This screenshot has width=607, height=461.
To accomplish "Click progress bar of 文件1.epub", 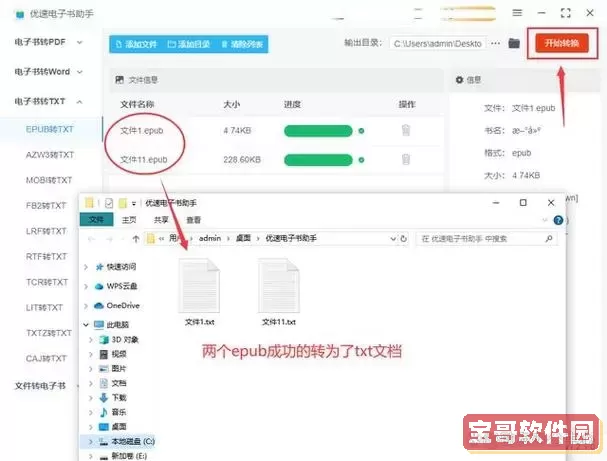I will pyautogui.click(x=318, y=131).
